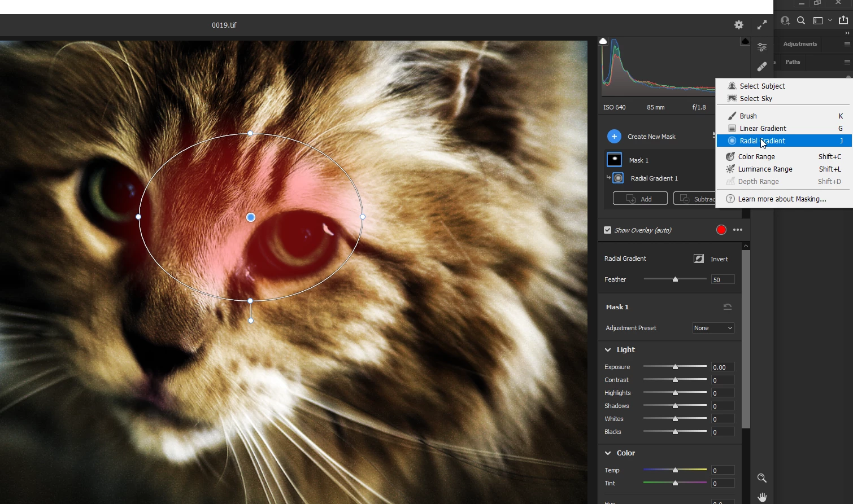This screenshot has height=504, width=853.
Task: Click the Add to mask button
Action: pyautogui.click(x=640, y=199)
